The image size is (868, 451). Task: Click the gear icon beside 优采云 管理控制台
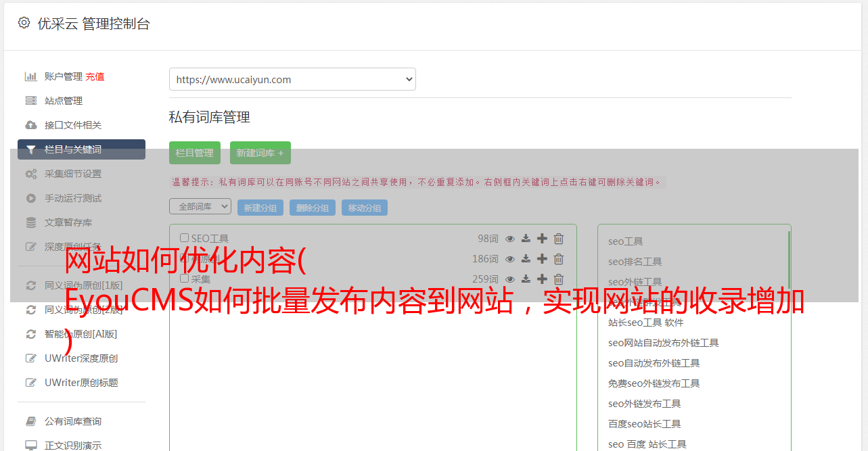(24, 23)
